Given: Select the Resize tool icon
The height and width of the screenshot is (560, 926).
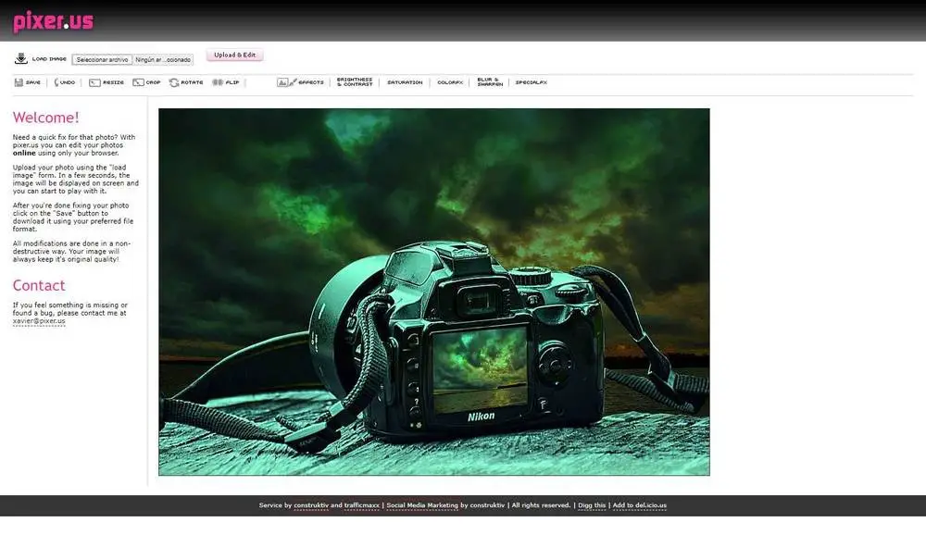Looking at the screenshot, I should coord(94,82).
